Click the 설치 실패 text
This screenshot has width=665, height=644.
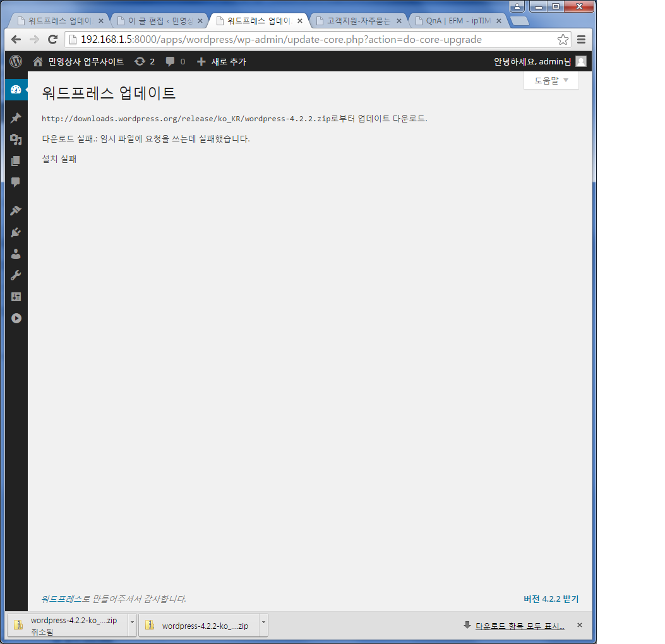[59, 159]
